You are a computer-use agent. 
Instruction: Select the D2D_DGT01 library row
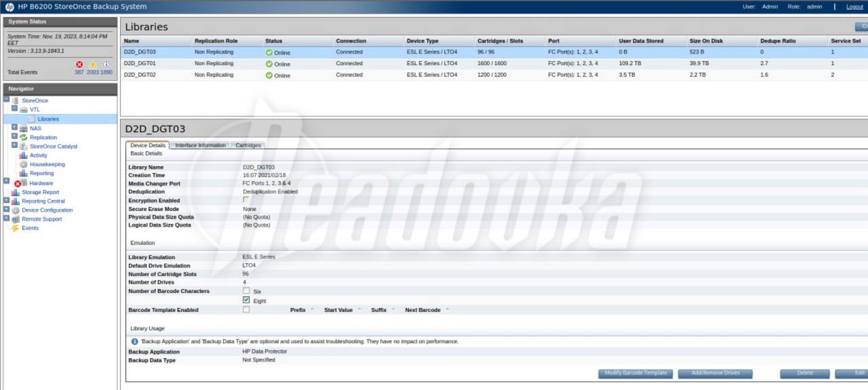494,63
